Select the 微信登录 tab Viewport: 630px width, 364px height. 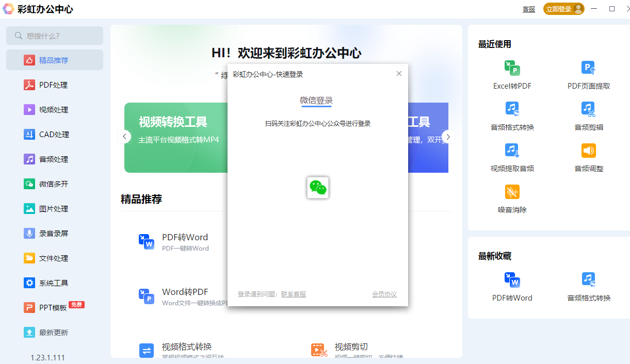(x=317, y=100)
